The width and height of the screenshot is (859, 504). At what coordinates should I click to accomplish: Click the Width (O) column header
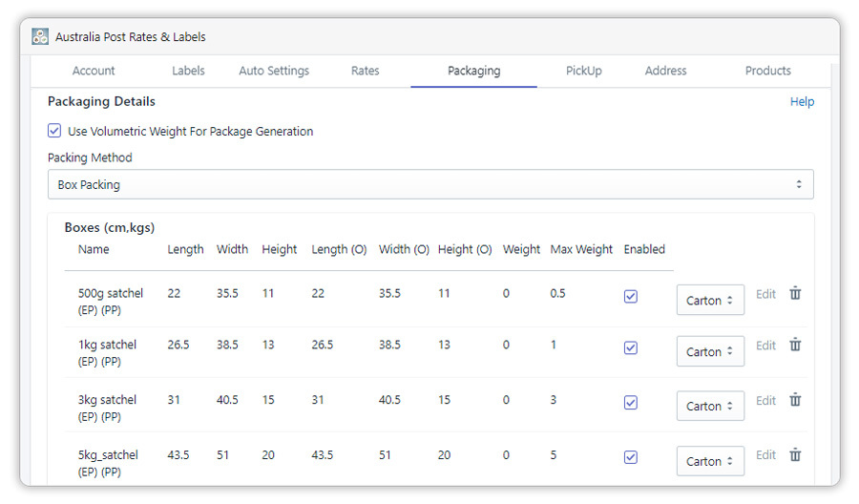pyautogui.click(x=404, y=249)
